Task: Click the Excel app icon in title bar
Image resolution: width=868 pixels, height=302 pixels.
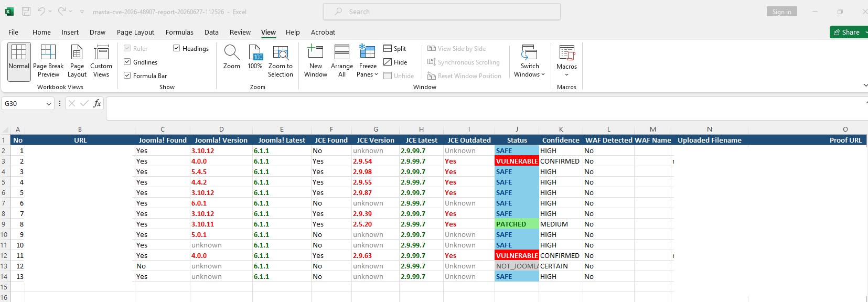Action: point(9,12)
